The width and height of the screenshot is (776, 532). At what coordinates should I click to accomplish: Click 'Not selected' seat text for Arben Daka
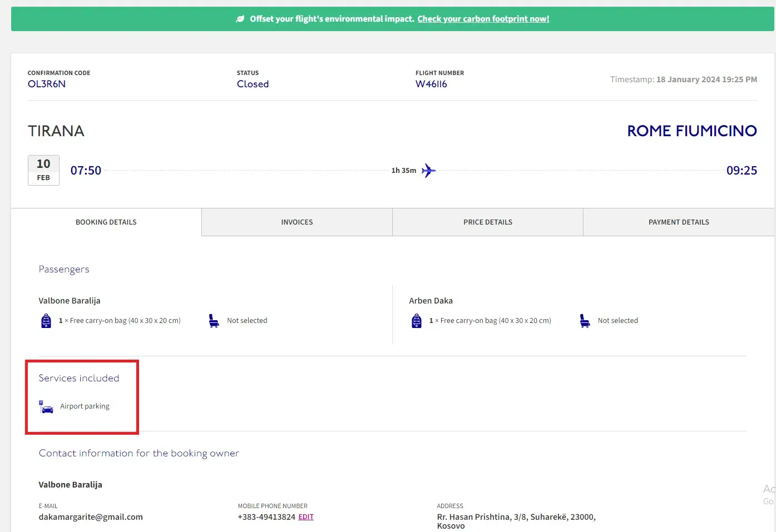pyautogui.click(x=617, y=321)
